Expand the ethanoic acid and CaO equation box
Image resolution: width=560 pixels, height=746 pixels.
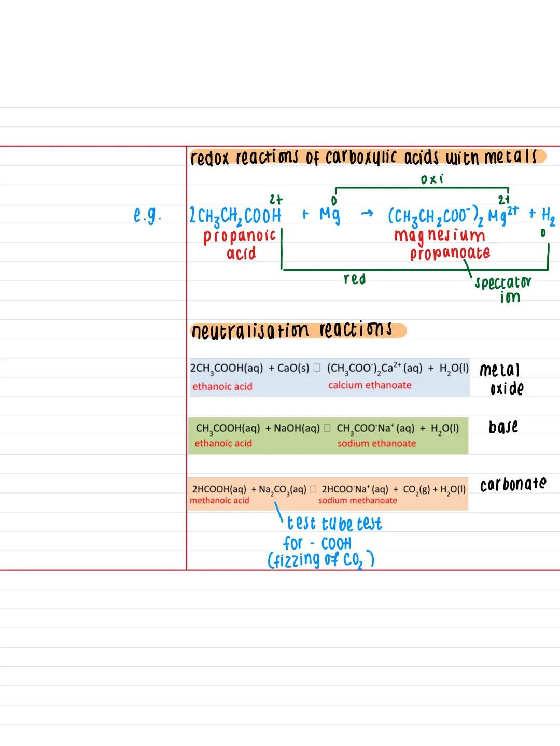tap(330, 377)
